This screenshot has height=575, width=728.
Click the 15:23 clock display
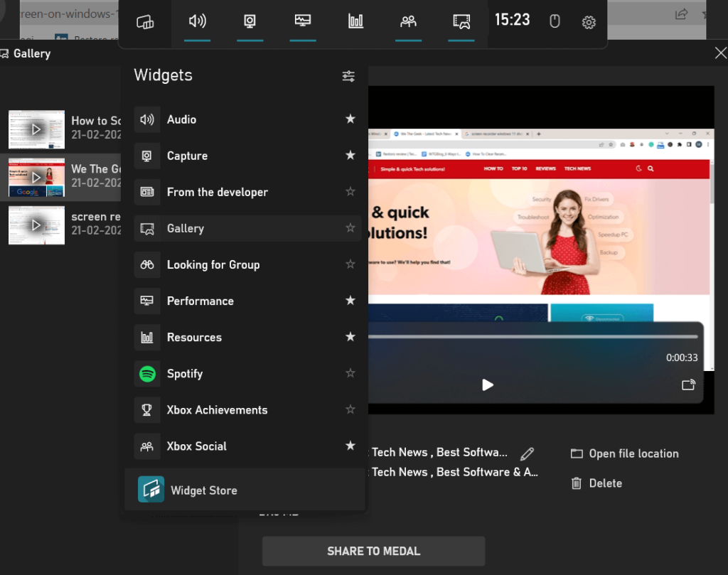click(512, 20)
